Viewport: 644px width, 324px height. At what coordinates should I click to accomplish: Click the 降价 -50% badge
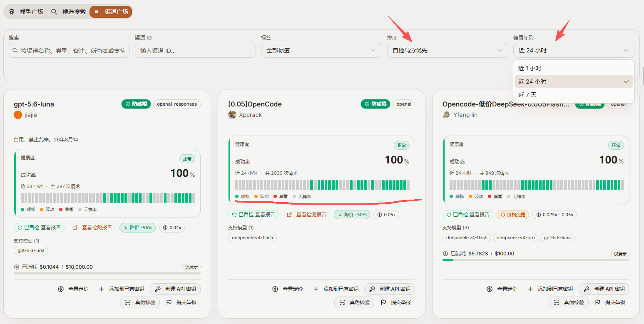(x=352, y=215)
